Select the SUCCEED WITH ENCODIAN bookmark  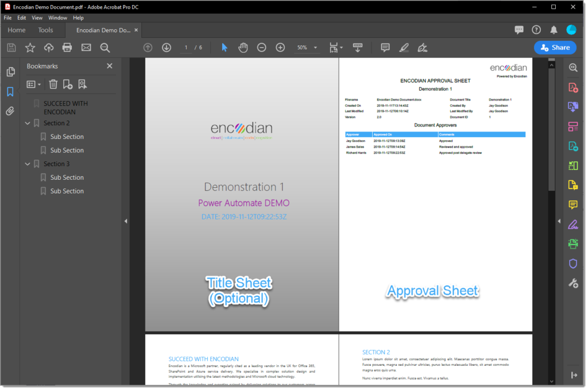click(65, 107)
